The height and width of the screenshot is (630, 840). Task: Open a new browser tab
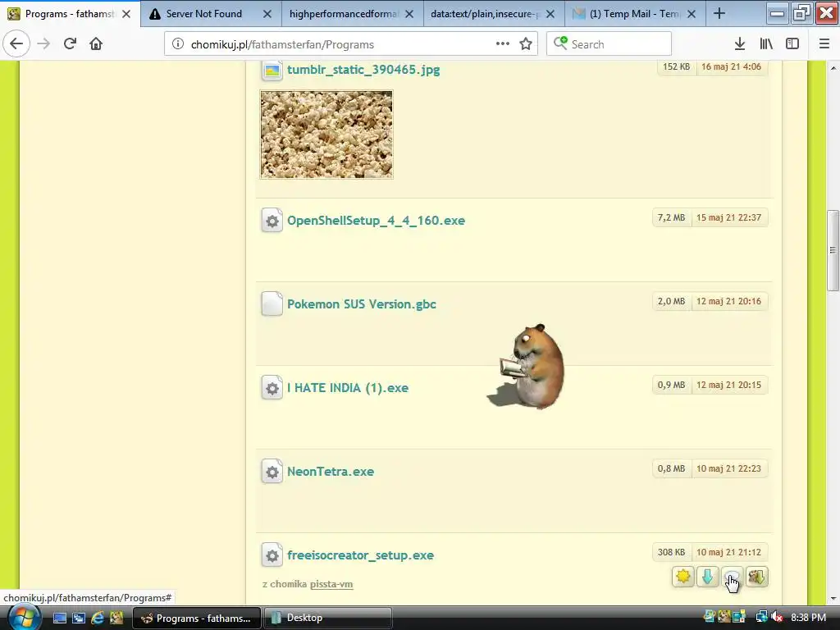tap(719, 14)
